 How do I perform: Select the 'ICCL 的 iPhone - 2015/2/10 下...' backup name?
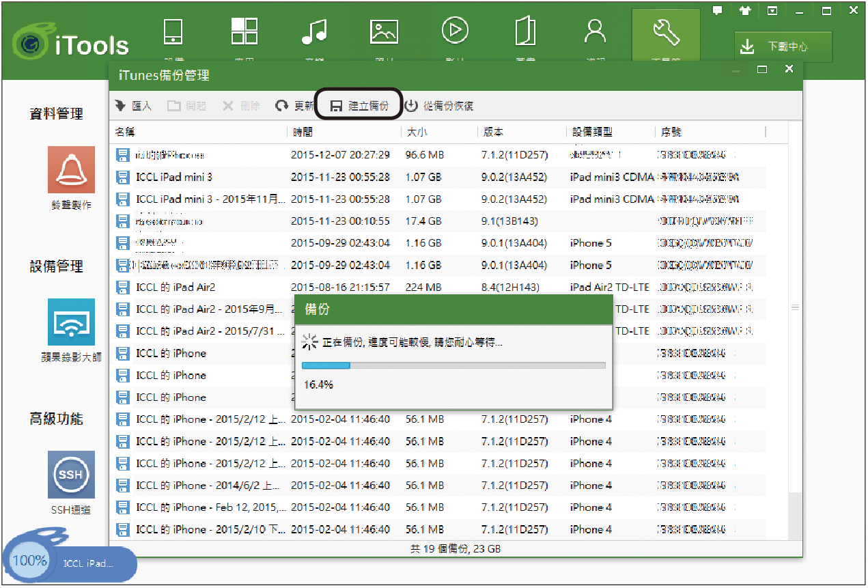211,529
